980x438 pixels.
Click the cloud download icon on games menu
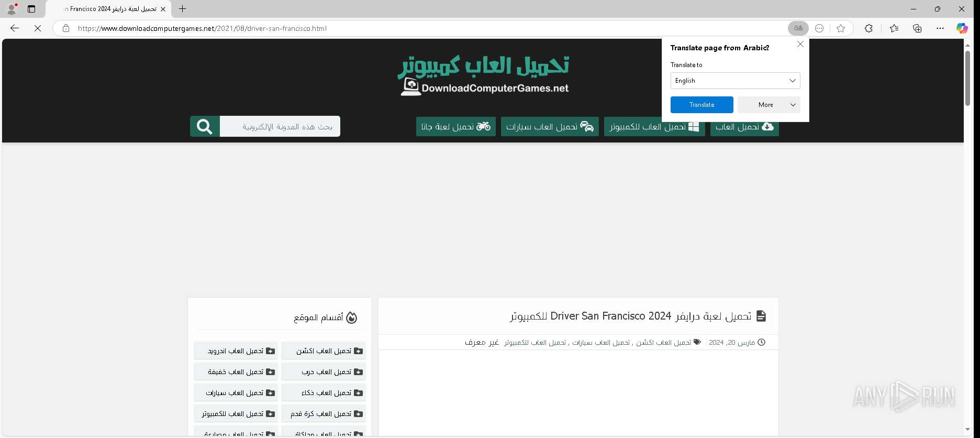tap(767, 126)
